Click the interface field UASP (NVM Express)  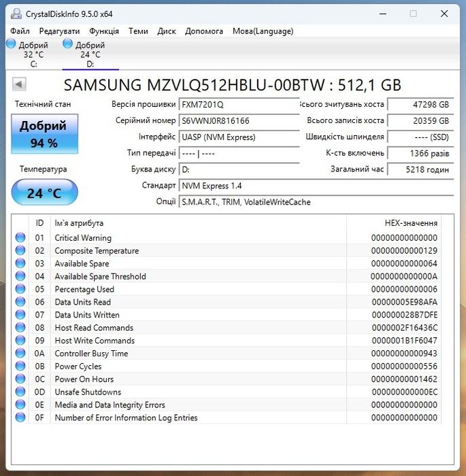[239, 137]
